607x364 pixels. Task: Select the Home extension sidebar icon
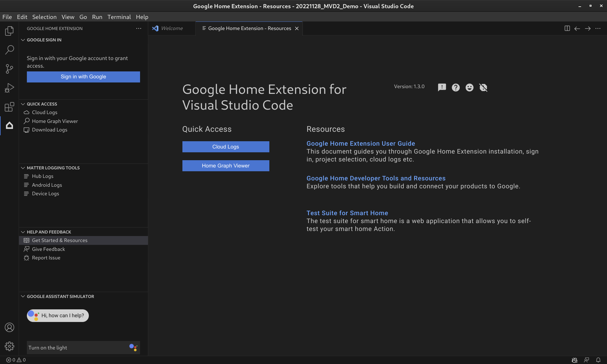pyautogui.click(x=9, y=125)
